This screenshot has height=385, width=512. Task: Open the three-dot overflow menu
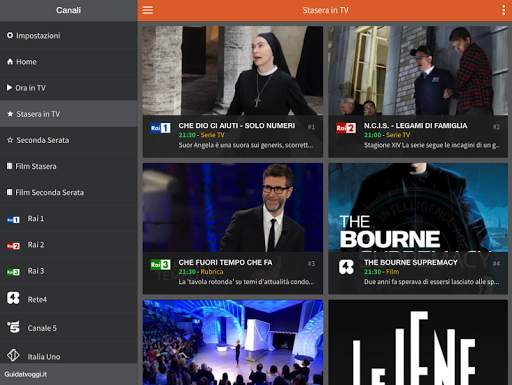click(x=503, y=10)
